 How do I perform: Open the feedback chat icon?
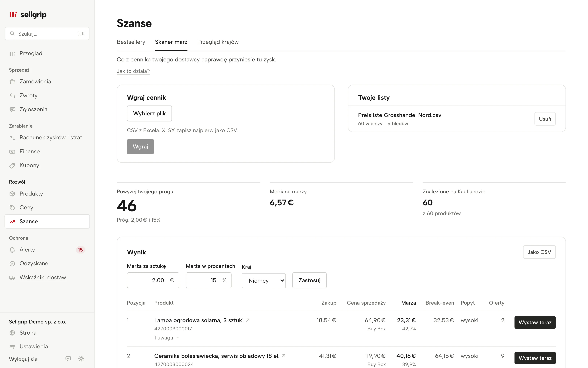[68, 359]
